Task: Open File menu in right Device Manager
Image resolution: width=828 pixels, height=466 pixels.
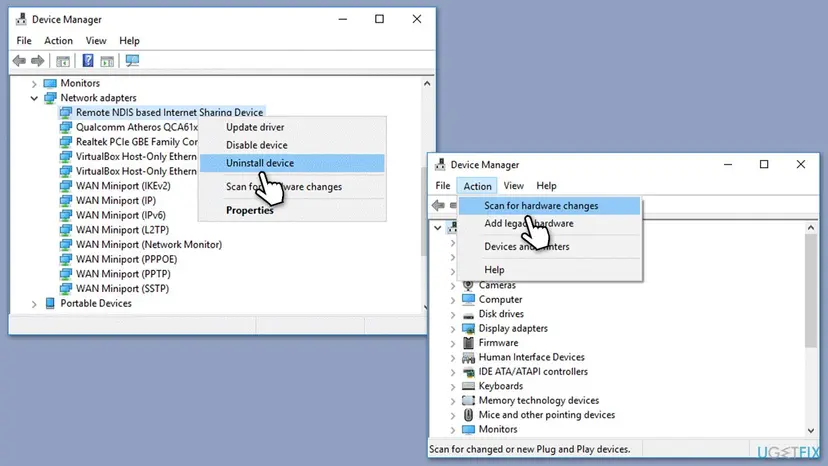Action: pyautogui.click(x=443, y=186)
